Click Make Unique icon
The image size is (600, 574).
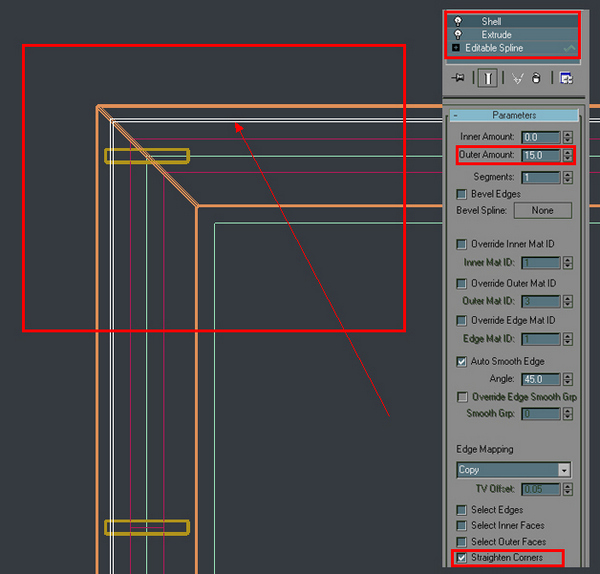517,78
